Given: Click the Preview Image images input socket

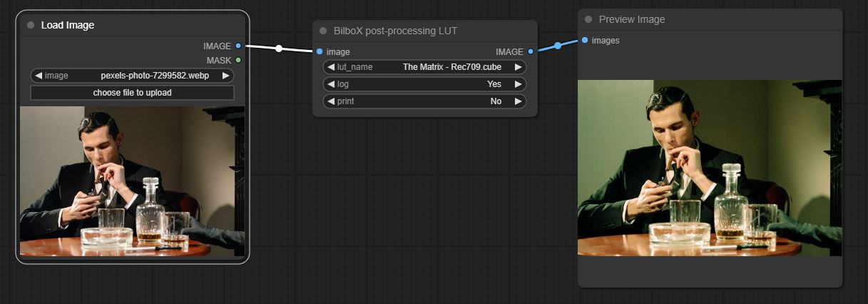Looking at the screenshot, I should [x=585, y=40].
